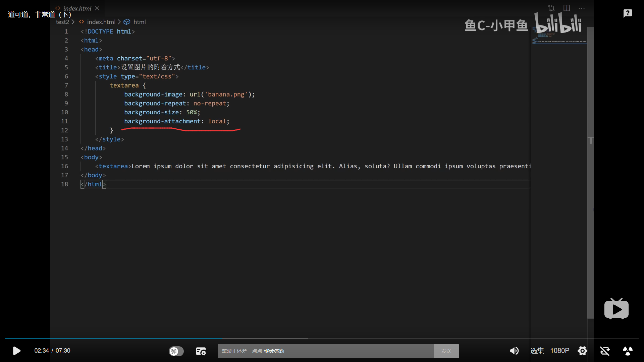Toggle the danmaku (弹) switch
Screen dimensions: 644x362
(x=176, y=351)
